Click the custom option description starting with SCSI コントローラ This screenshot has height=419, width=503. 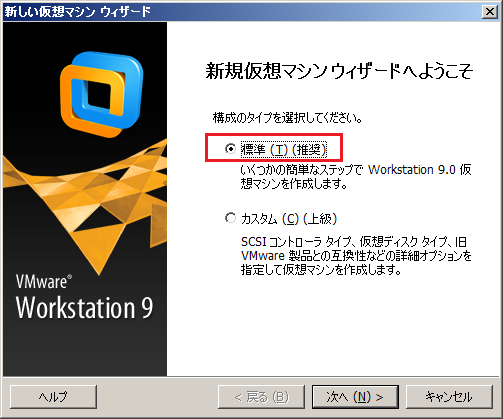[356, 256]
